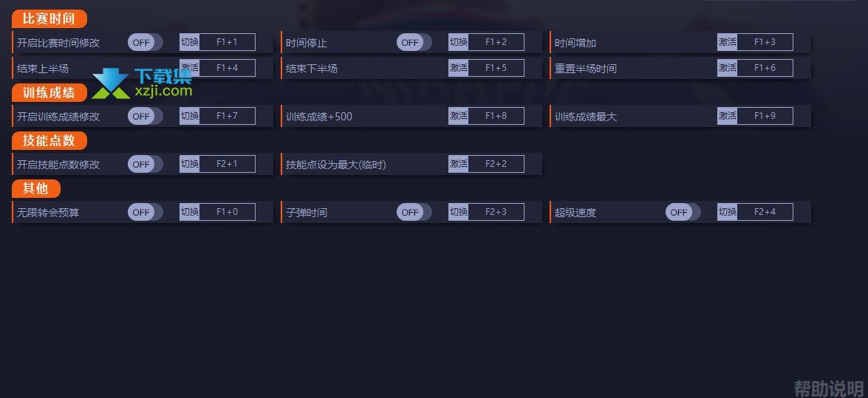Click the F1+3 hotkey field for 时间增加

[x=765, y=42]
